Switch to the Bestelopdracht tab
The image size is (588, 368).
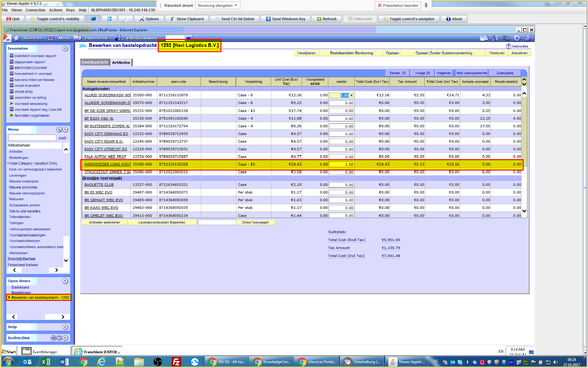(x=95, y=62)
